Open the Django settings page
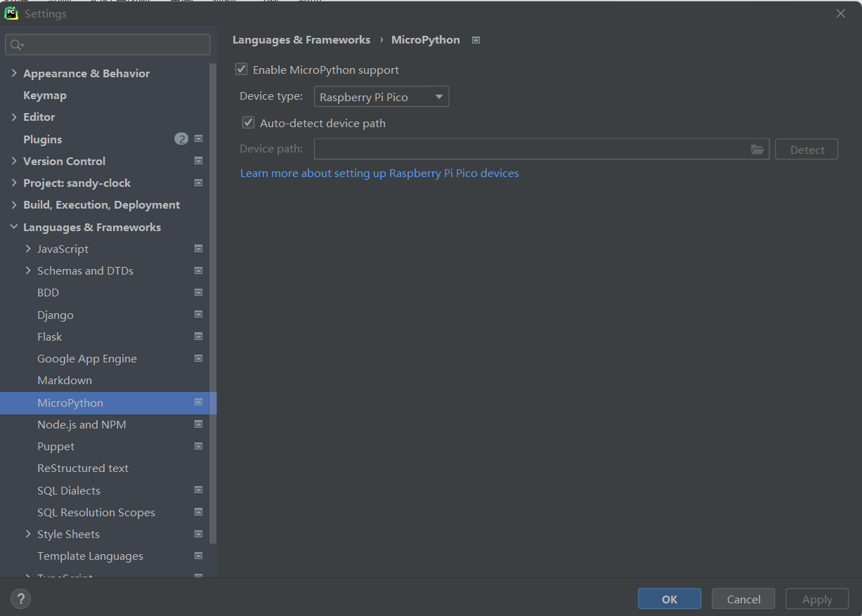 click(55, 315)
